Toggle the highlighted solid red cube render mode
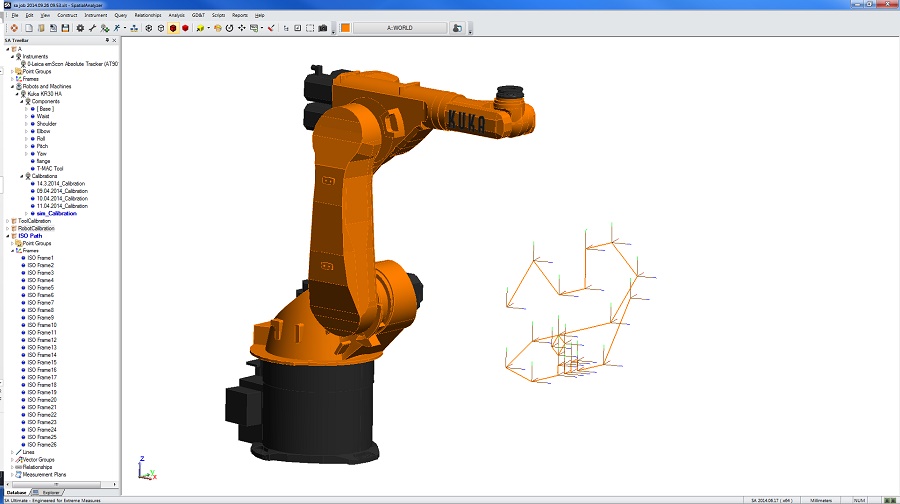This screenshot has width=900, height=504. 173,28
